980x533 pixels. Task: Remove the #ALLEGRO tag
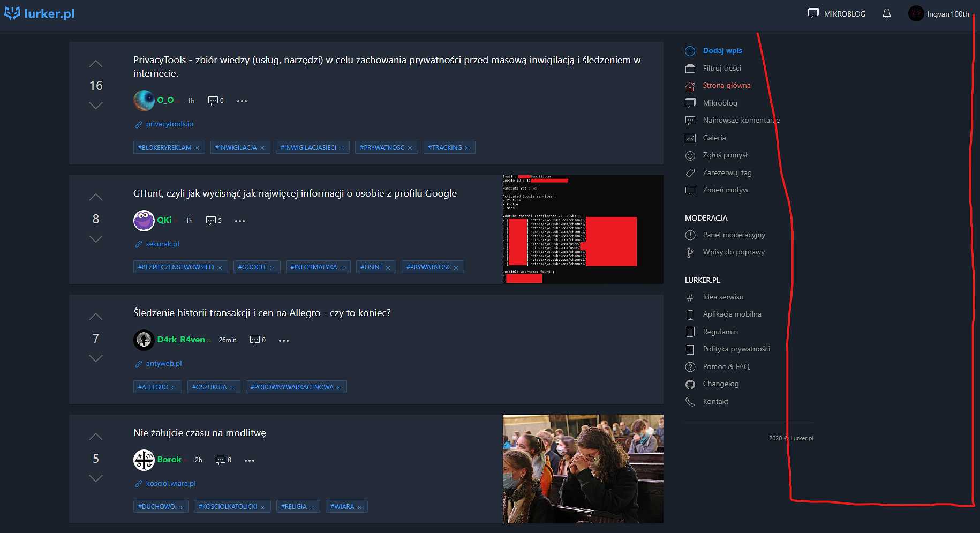pos(174,387)
